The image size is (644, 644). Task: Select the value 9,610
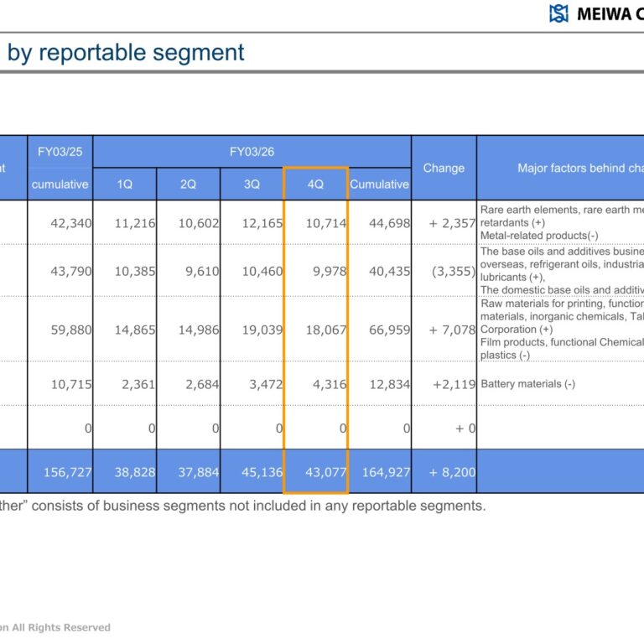coord(202,272)
